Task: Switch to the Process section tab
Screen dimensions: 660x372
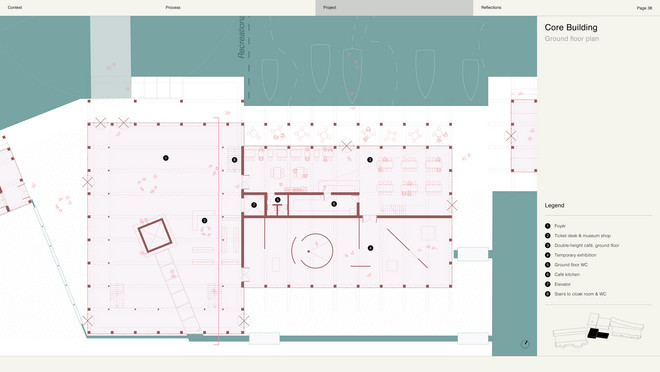Action: pyautogui.click(x=173, y=8)
